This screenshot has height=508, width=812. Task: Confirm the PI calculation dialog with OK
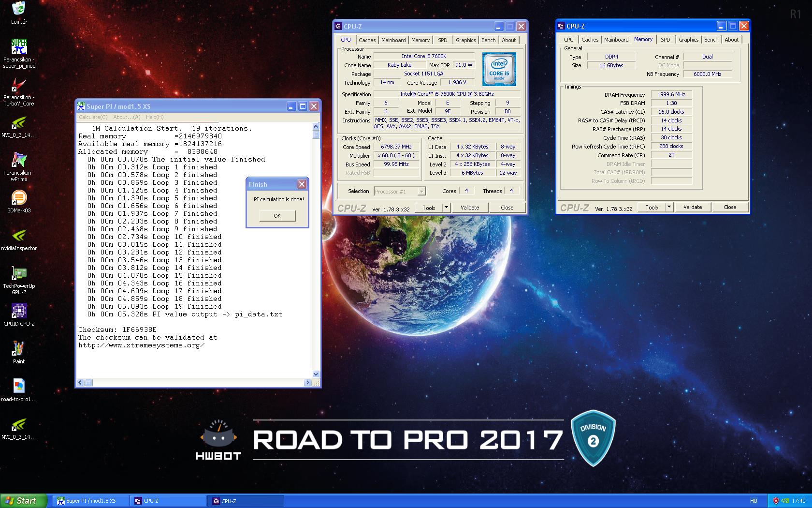click(277, 216)
